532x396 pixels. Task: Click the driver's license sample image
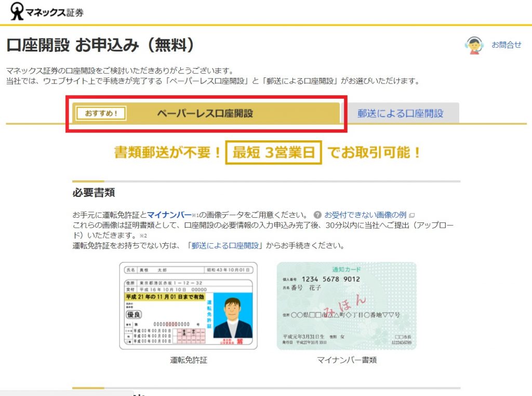pyautogui.click(x=188, y=306)
